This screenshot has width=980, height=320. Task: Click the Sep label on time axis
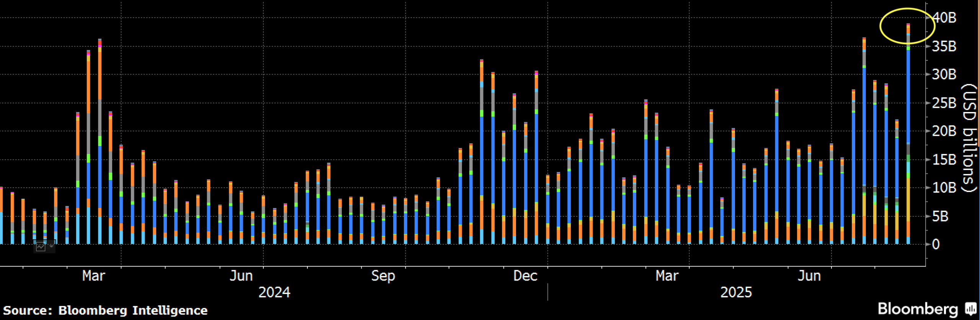pos(383,276)
